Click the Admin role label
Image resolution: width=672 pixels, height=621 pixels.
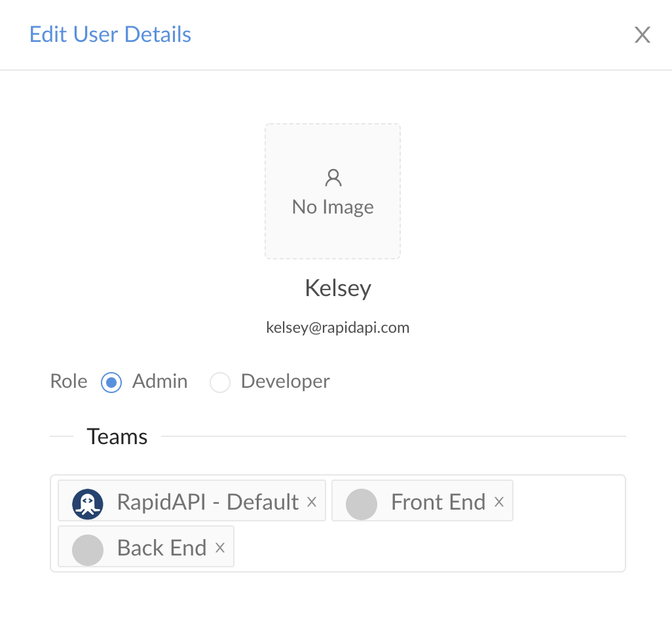[160, 381]
